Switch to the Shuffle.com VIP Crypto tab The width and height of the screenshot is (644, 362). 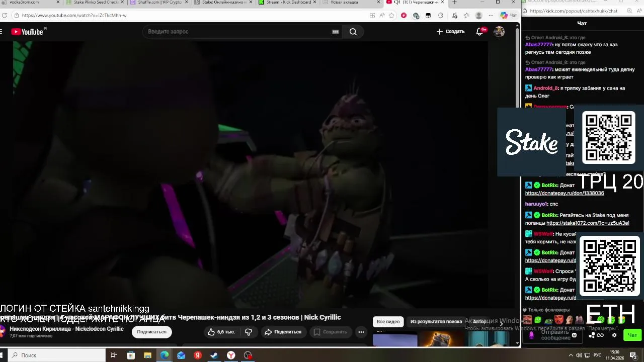(x=159, y=3)
